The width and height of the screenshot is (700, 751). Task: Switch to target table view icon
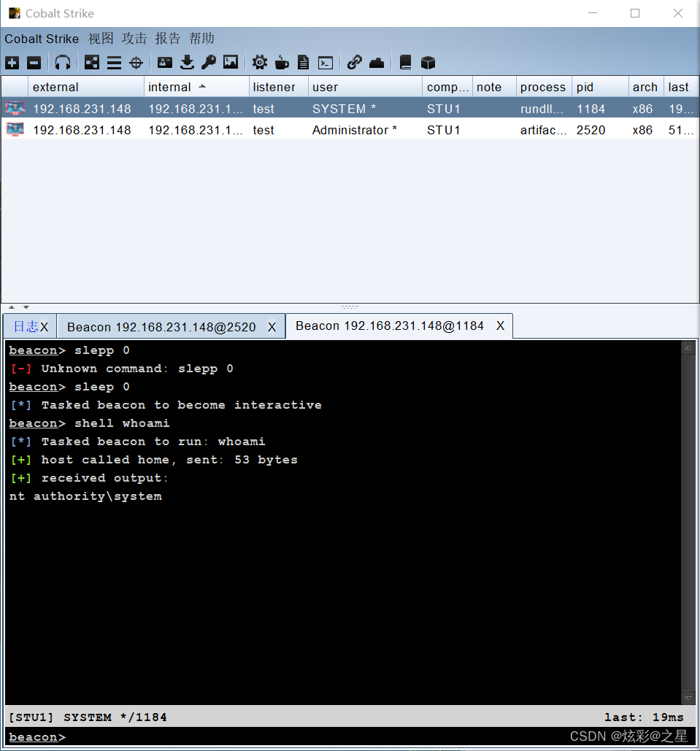point(136,63)
